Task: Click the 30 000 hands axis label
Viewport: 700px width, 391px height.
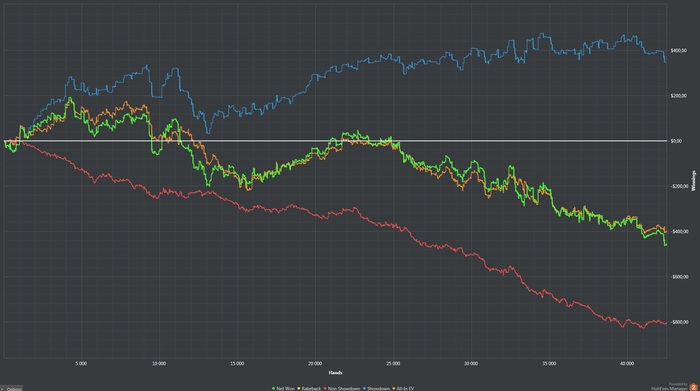Action: click(471, 364)
